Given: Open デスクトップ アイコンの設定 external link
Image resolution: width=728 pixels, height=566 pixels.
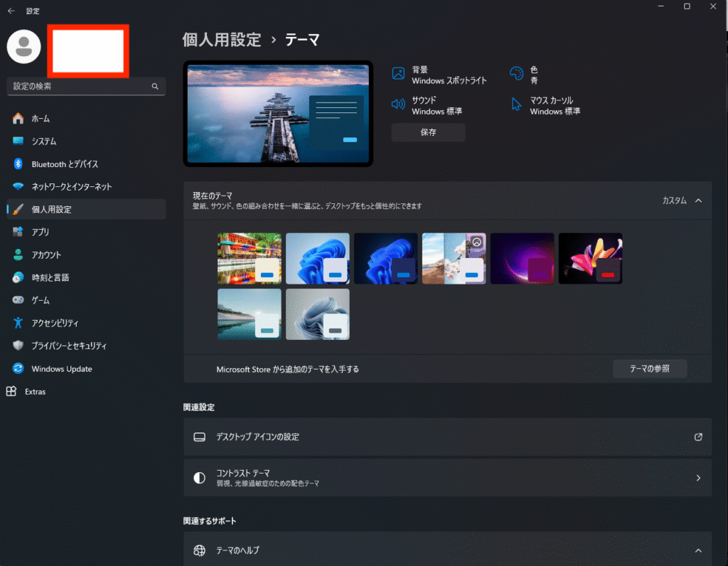Looking at the screenshot, I should tap(698, 437).
